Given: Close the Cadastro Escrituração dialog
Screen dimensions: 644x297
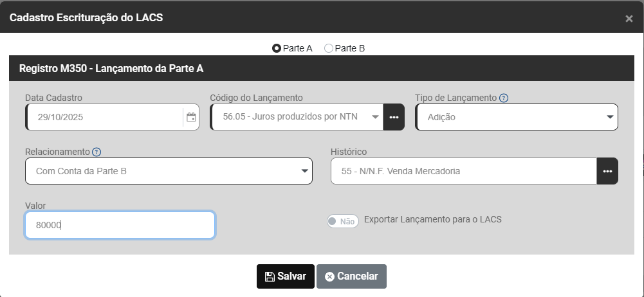Looking at the screenshot, I should pyautogui.click(x=629, y=19).
